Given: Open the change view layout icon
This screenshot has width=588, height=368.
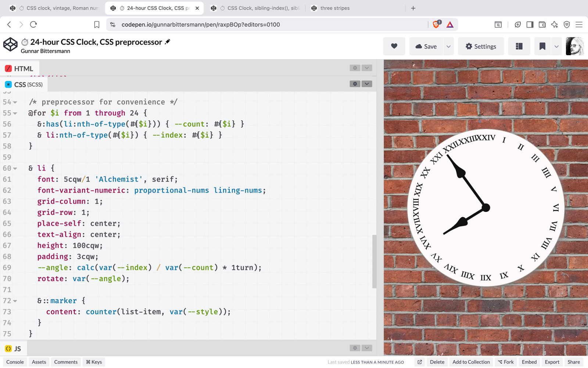Looking at the screenshot, I should (x=519, y=46).
